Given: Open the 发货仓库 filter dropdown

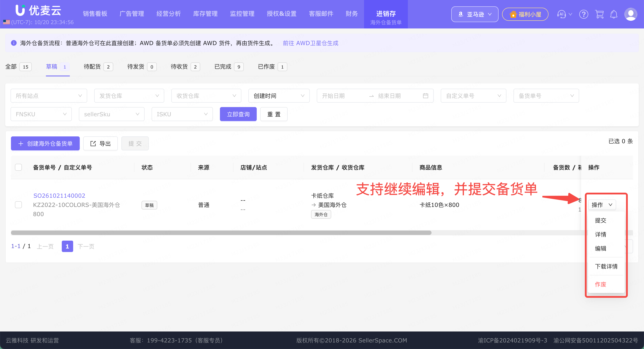Looking at the screenshot, I should point(129,96).
